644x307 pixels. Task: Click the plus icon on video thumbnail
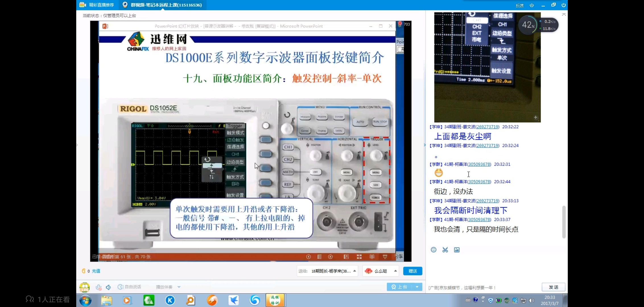tap(536, 117)
